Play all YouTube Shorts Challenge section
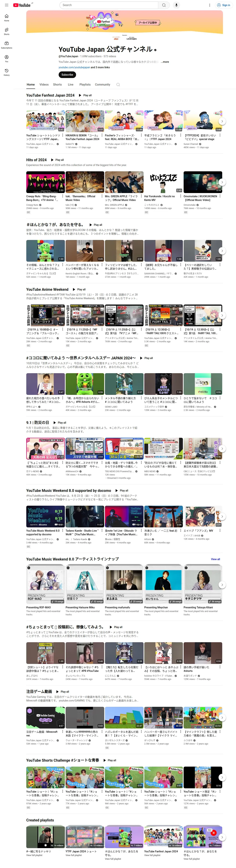The height and width of the screenshot is (868, 236). click(110, 760)
